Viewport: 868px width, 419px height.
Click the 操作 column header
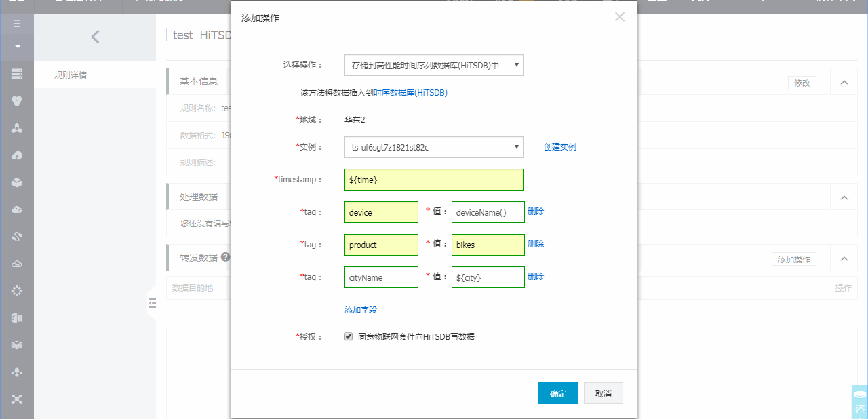pos(844,288)
